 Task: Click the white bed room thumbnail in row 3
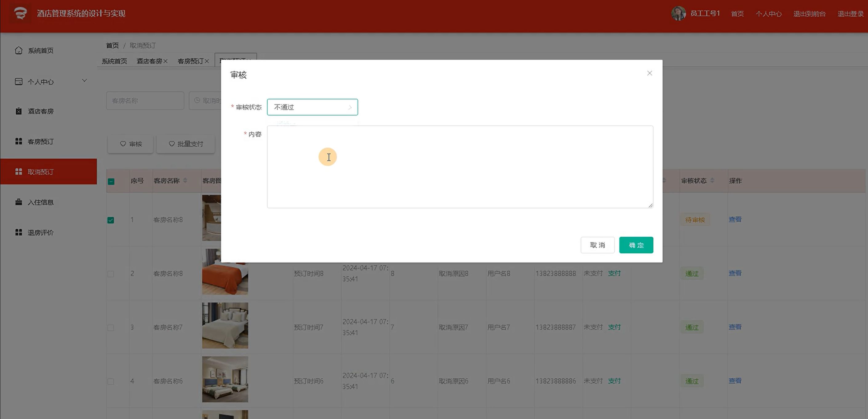click(225, 325)
